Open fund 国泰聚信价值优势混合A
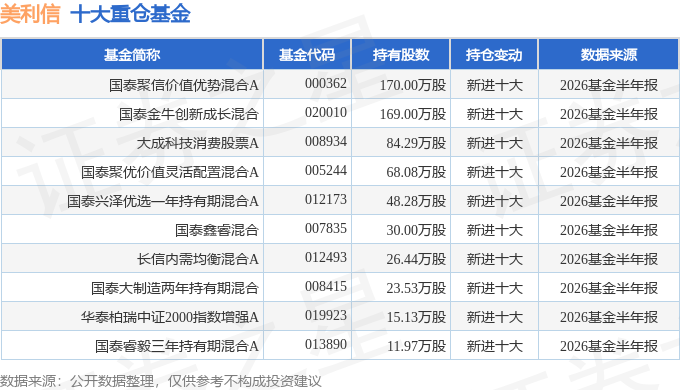The image size is (680, 390). [x=183, y=85]
